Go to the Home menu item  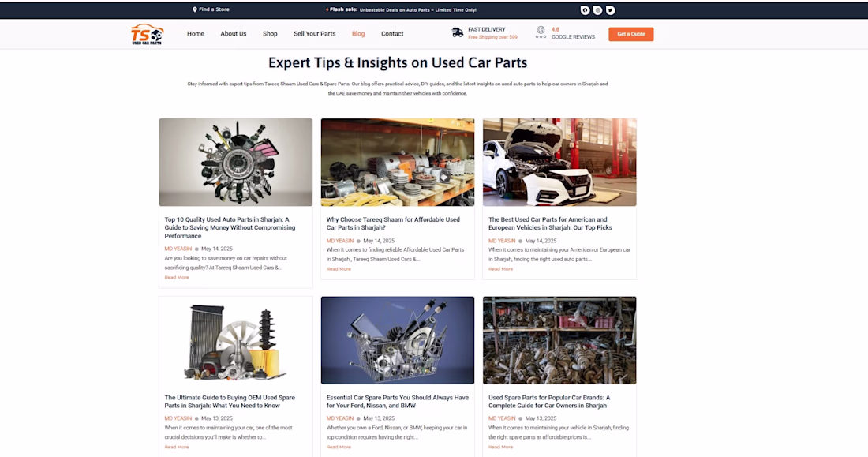pos(196,34)
